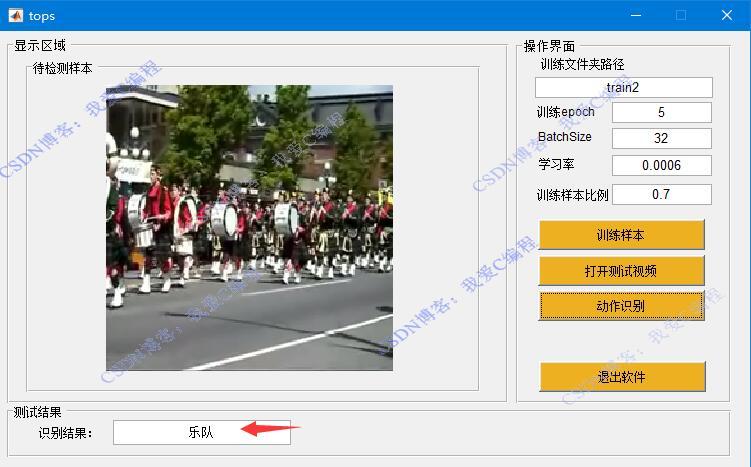Click the 训练文件夹路径 label
751x467 pixels.
(x=582, y=64)
